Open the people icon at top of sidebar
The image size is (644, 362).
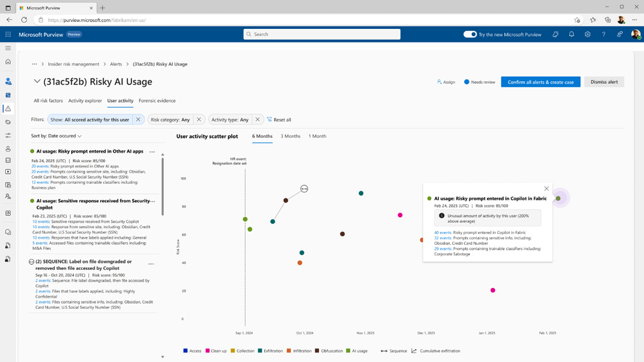tap(8, 81)
